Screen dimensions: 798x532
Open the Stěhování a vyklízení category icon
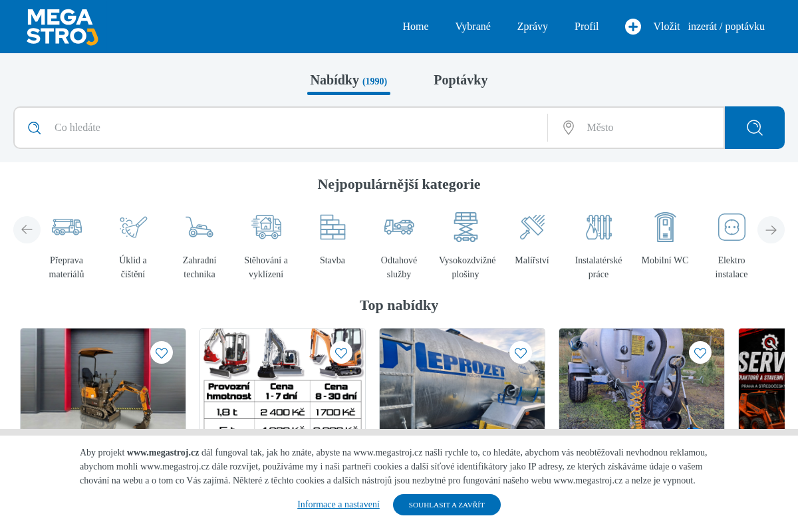pos(266,227)
